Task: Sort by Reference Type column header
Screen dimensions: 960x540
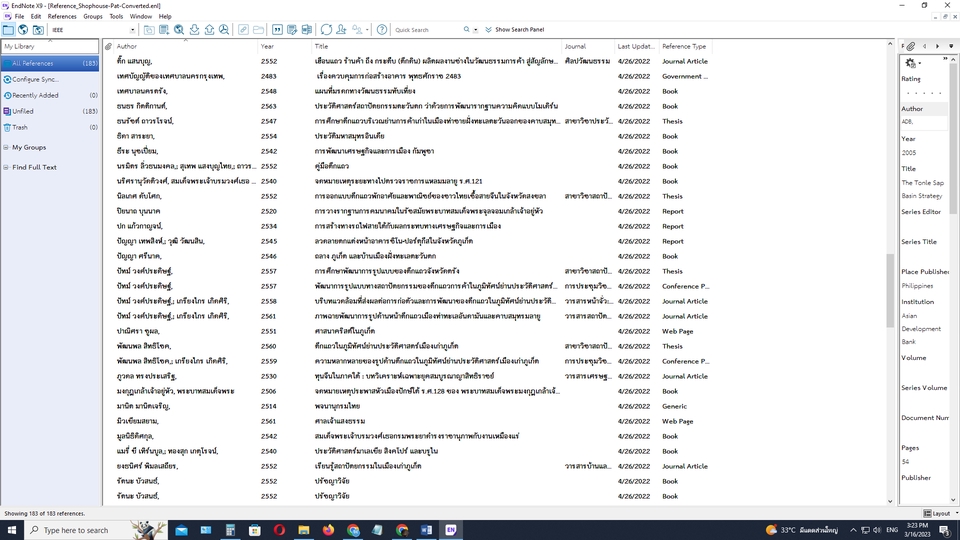Action: (684, 46)
